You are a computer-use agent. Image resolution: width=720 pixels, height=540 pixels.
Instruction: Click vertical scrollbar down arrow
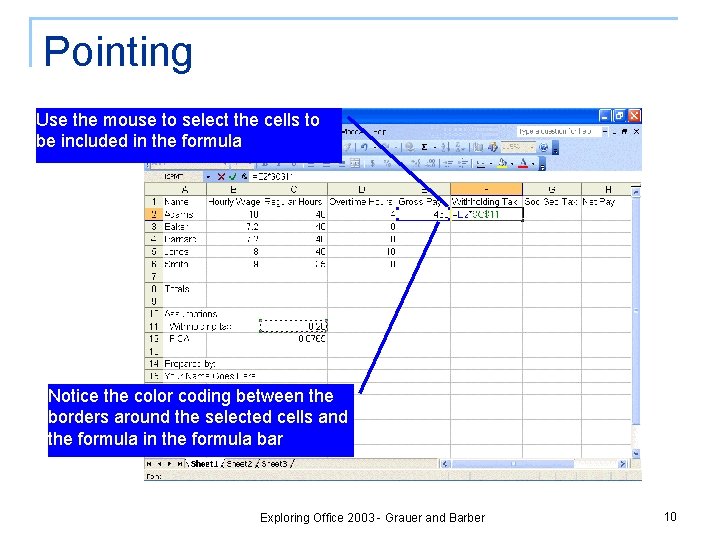pos(636,454)
